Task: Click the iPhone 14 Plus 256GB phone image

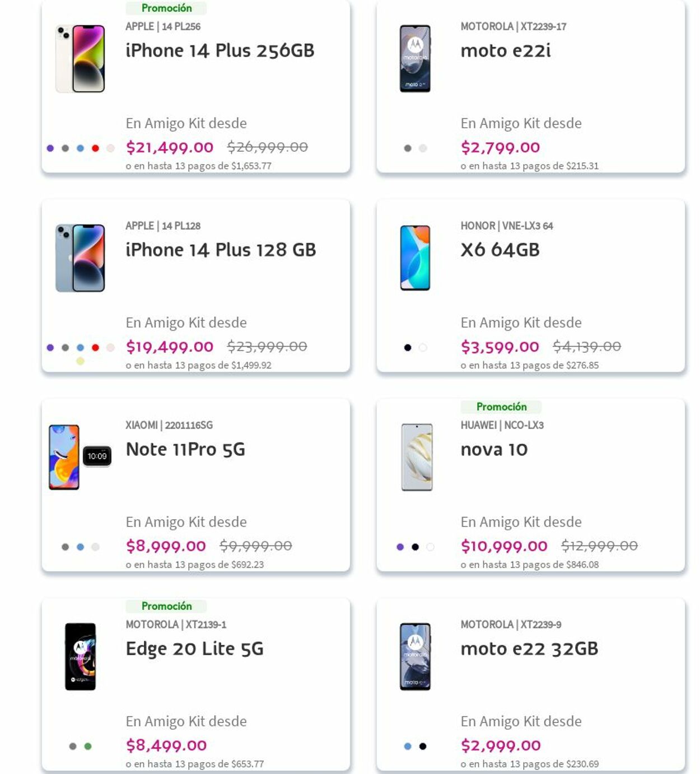Action: [x=80, y=58]
